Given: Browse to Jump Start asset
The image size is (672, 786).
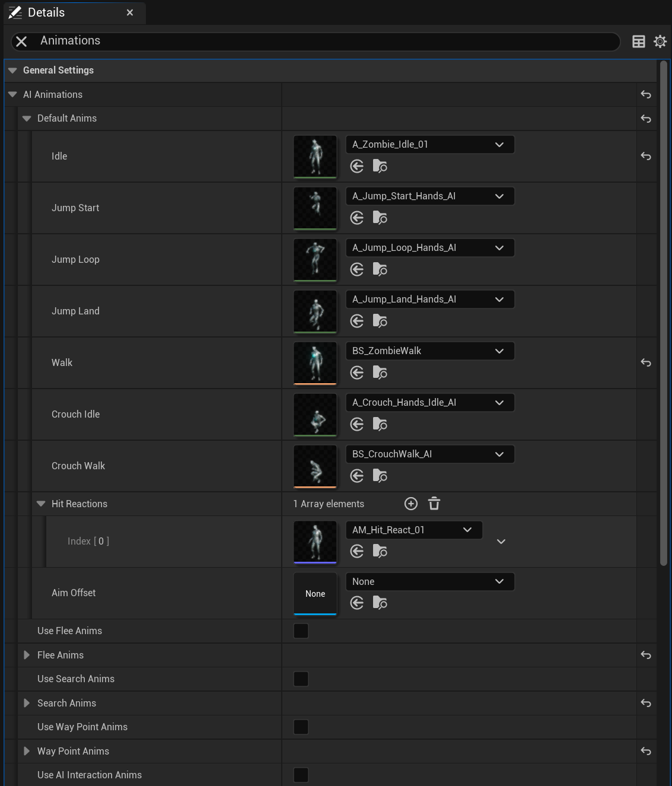Looking at the screenshot, I should coord(380,218).
